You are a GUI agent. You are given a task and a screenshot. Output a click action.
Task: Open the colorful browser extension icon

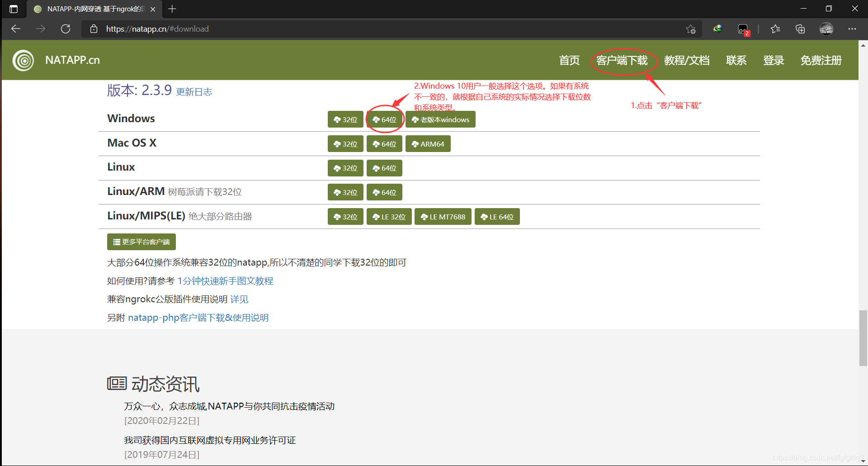[717, 29]
